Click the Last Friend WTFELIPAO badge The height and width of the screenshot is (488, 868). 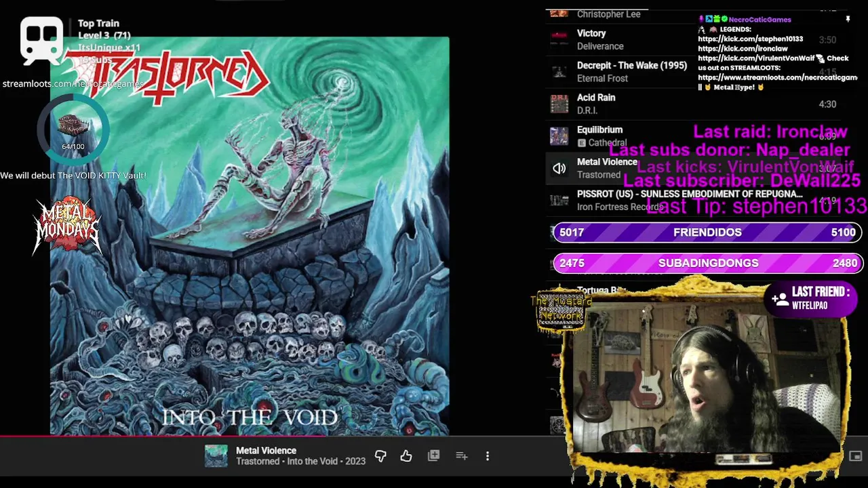click(812, 298)
